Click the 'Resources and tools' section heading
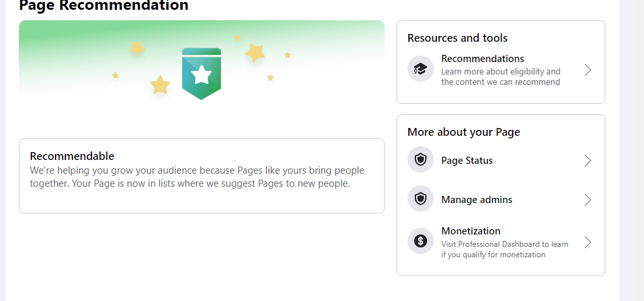 click(x=457, y=38)
